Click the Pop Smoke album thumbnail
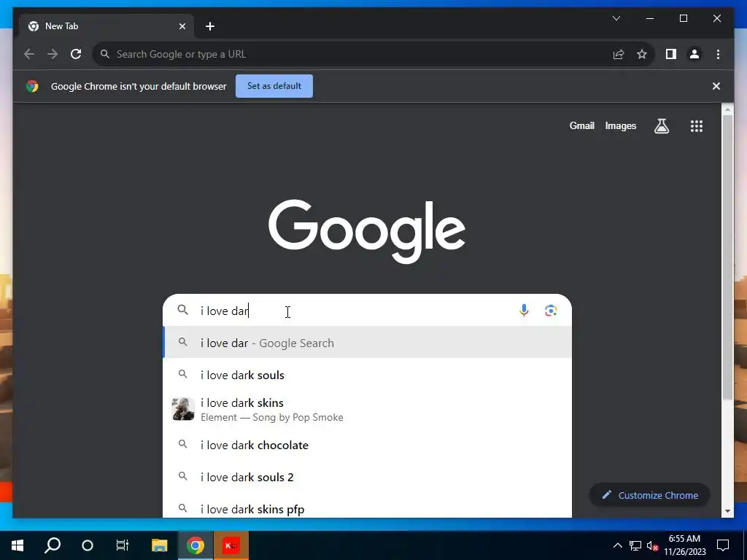 point(183,409)
